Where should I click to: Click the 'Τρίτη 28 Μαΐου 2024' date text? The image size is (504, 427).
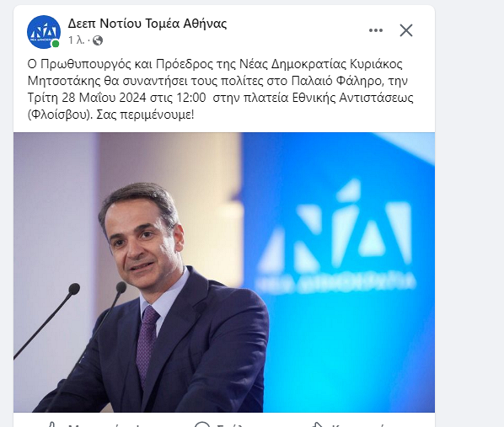pyautogui.click(x=87, y=98)
